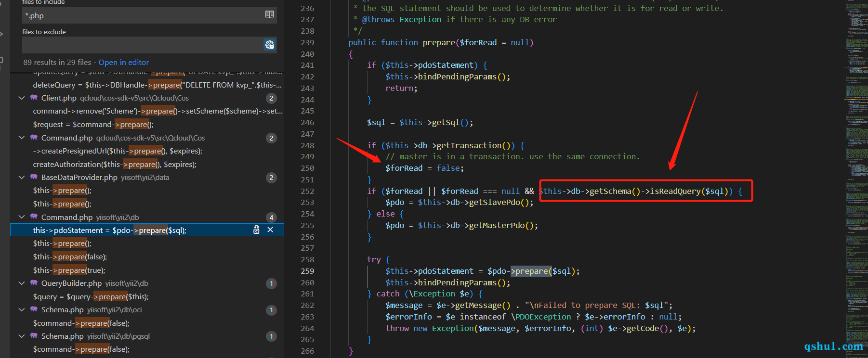Click 'getMessage' call on line 262

tap(478, 305)
